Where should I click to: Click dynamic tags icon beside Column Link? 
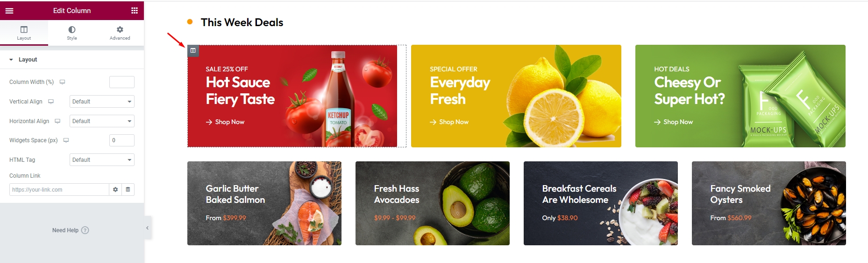tap(128, 190)
